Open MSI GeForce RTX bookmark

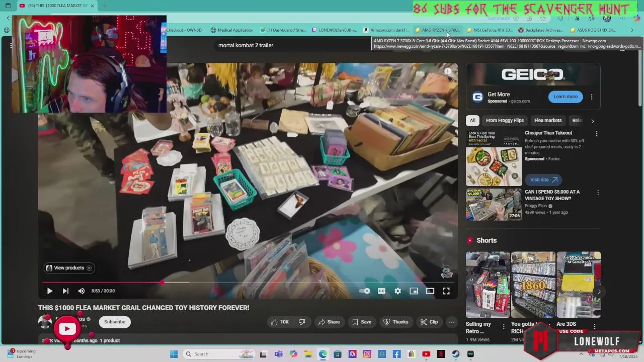pos(490,30)
